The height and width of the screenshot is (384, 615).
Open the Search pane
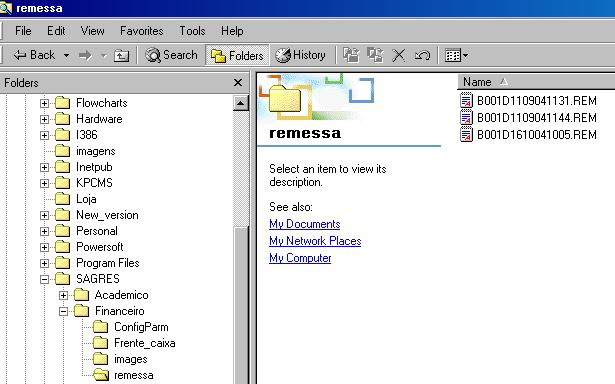171,55
